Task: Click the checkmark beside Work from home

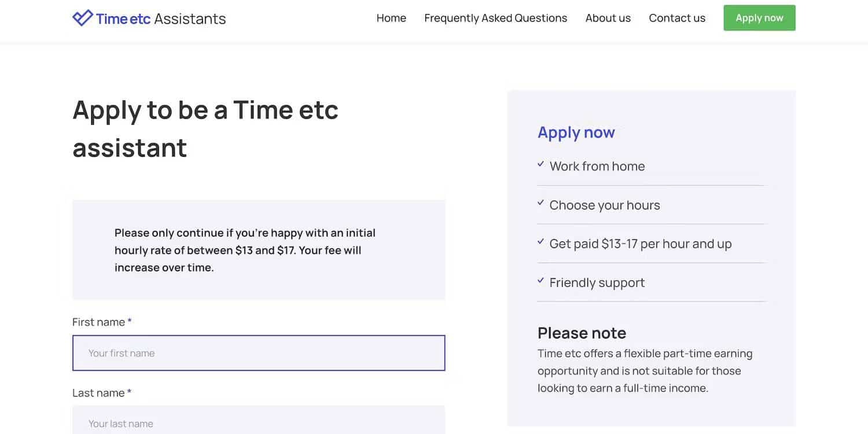Action: [x=540, y=164]
